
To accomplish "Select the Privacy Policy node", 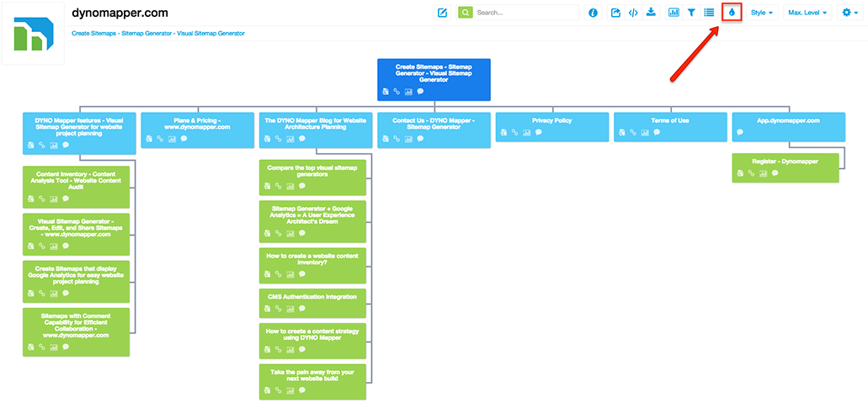I will click(552, 127).
